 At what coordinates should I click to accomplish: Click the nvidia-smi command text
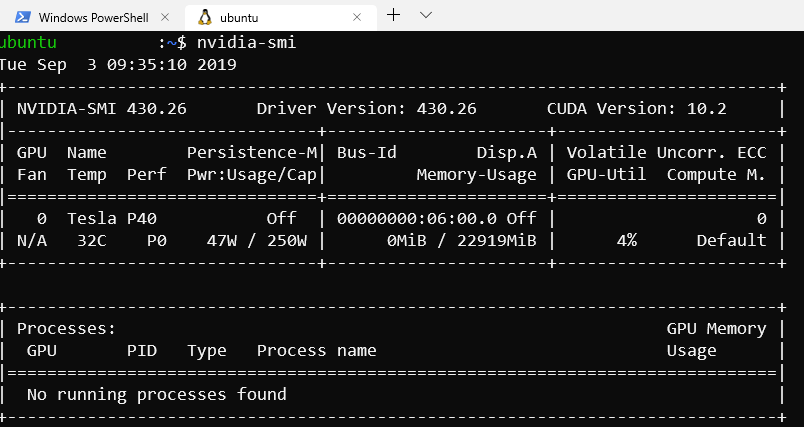point(246,42)
